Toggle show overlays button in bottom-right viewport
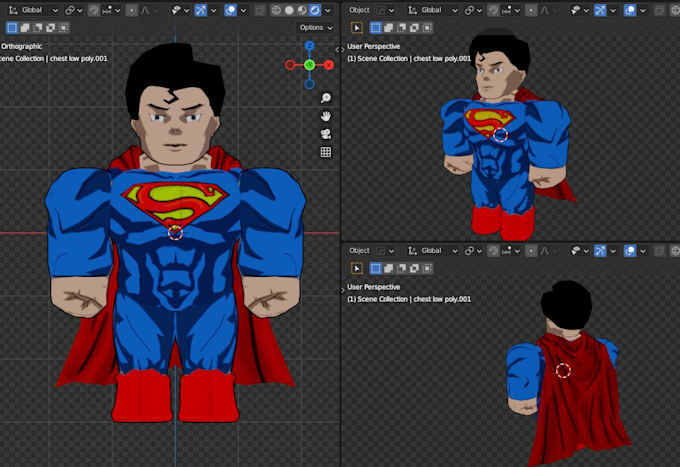Image resolution: width=680 pixels, height=467 pixels. pos(630,251)
